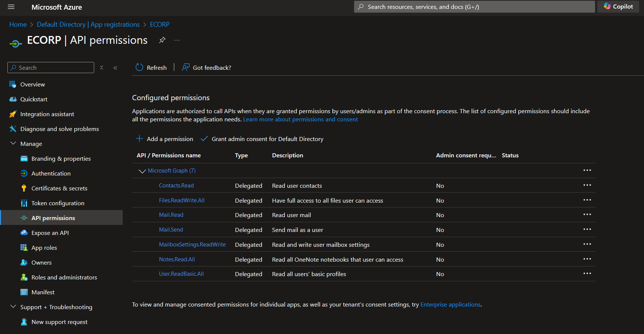Click the Type column header
The image size is (644, 334).
click(x=241, y=155)
